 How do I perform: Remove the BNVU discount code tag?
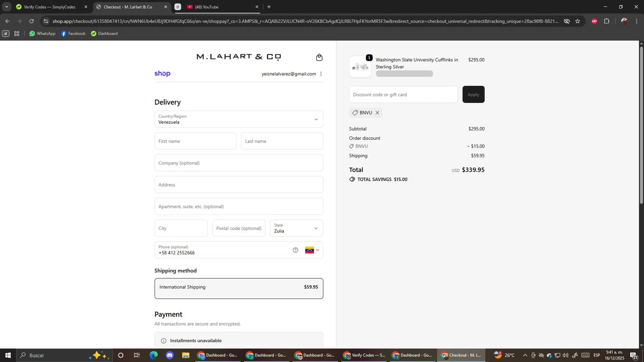click(x=377, y=113)
